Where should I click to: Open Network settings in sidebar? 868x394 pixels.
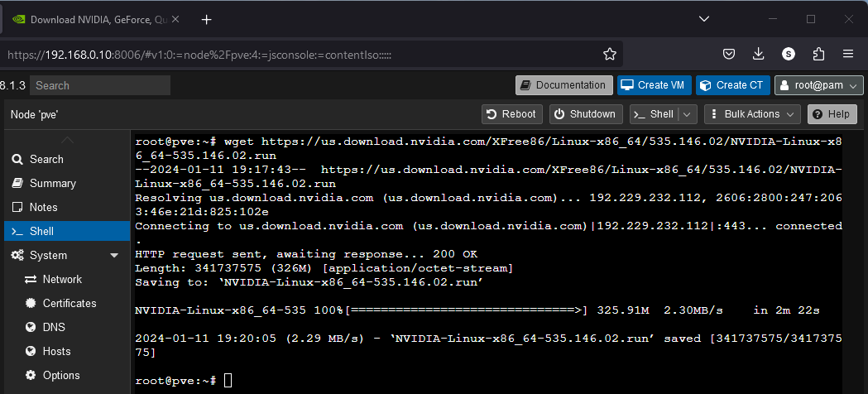tap(67, 280)
